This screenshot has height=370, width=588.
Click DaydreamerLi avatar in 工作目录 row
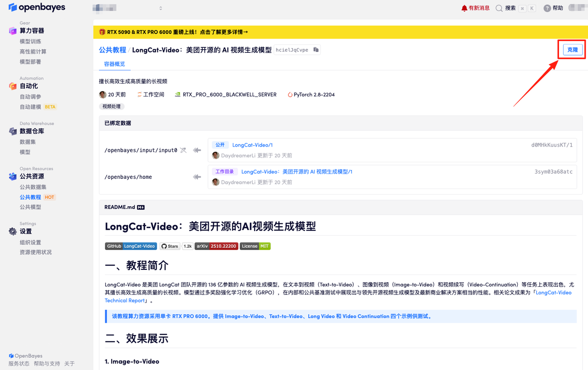(215, 182)
